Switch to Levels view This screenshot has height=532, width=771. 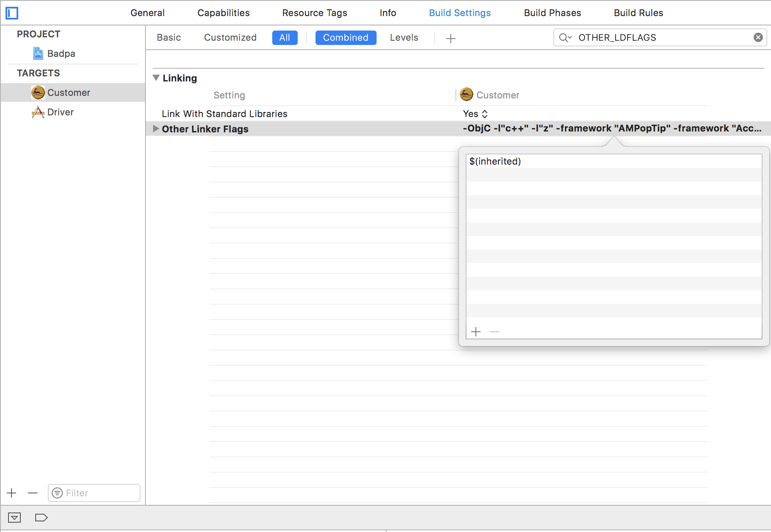(x=404, y=37)
